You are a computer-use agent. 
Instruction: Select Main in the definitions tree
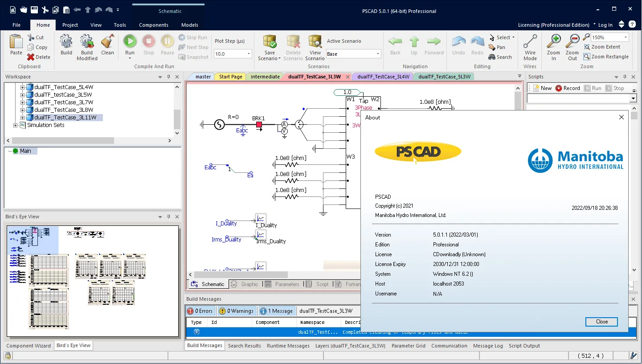tap(25, 151)
